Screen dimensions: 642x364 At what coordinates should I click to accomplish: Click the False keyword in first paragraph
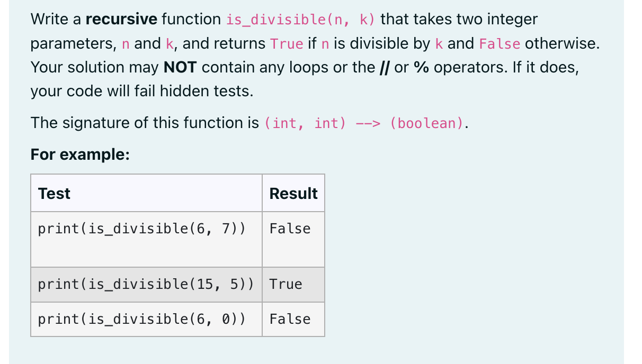point(500,43)
